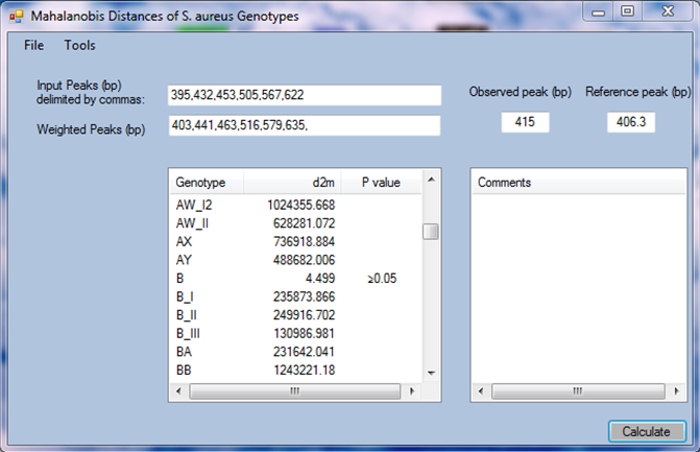The width and height of the screenshot is (700, 452).
Task: Click the P value column header
Action: tap(380, 183)
